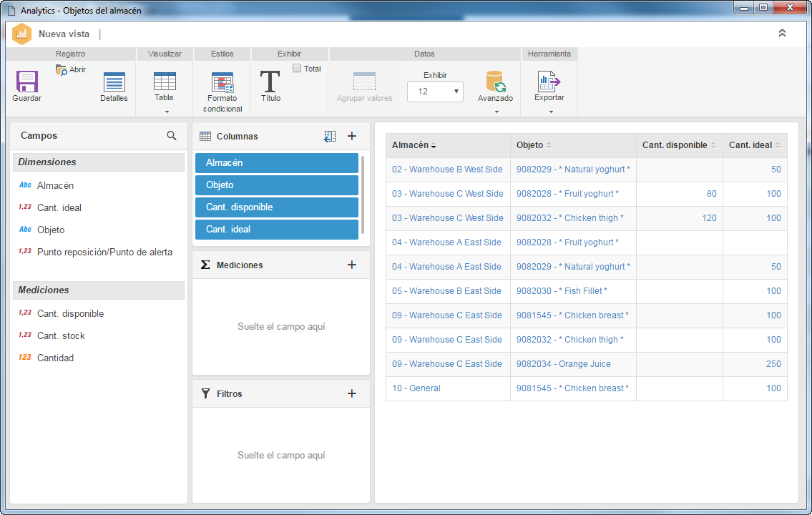Add a new column with plus icon
Viewport: 812px width, 515px height.
click(x=351, y=136)
